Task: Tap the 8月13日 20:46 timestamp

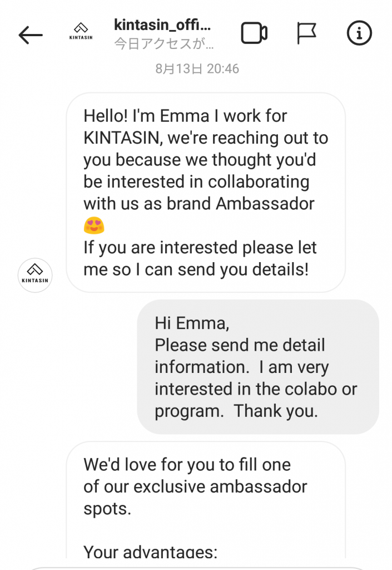Action: pyautogui.click(x=197, y=70)
